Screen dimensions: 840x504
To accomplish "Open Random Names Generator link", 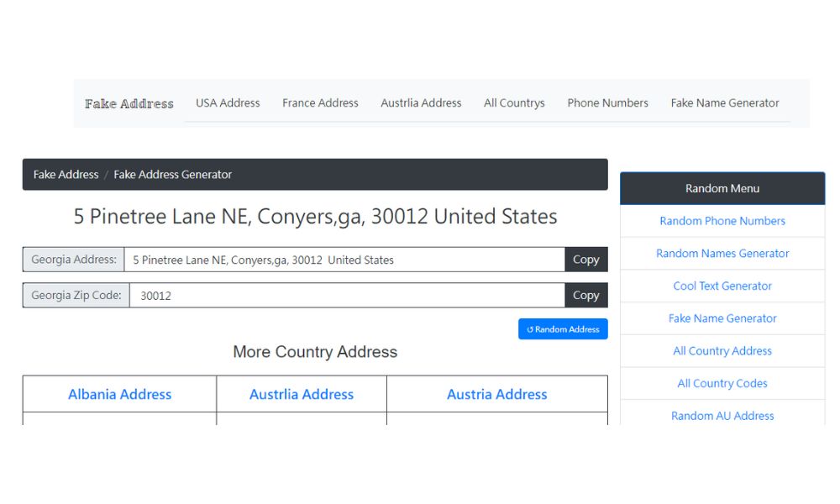I will pyautogui.click(x=722, y=254).
